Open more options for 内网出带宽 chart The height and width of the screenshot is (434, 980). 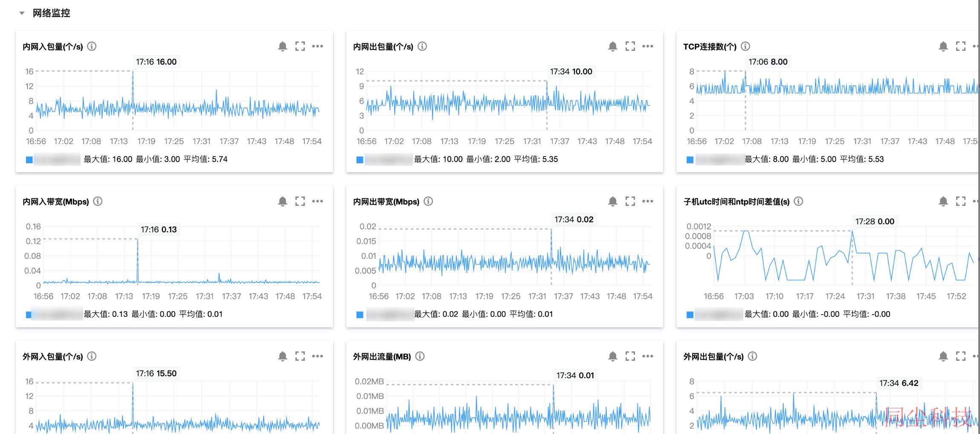648,201
